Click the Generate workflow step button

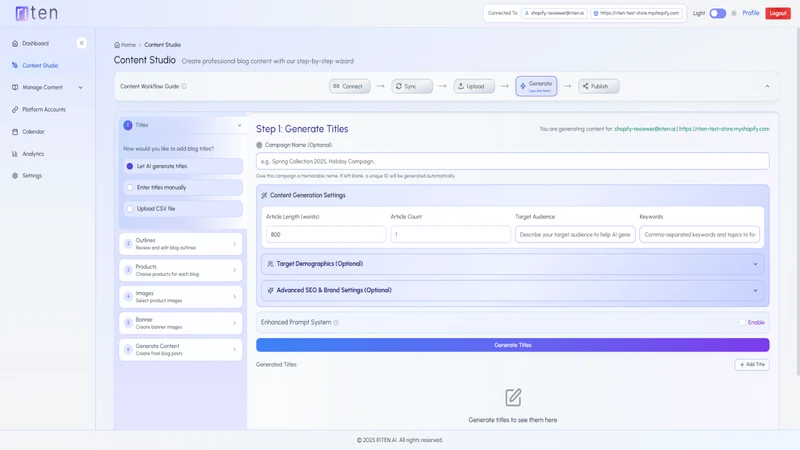pos(536,86)
